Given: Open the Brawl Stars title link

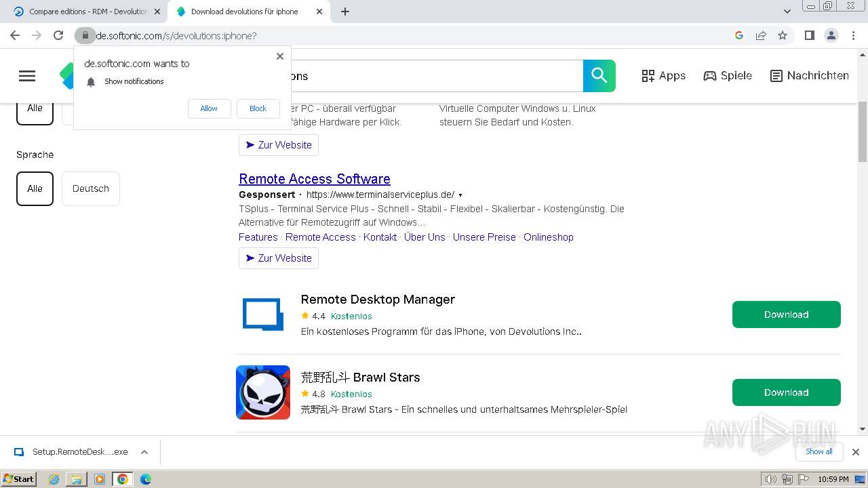Looking at the screenshot, I should coord(360,378).
